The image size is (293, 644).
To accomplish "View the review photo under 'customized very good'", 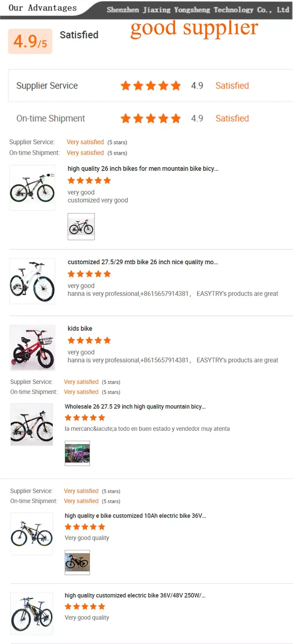I will pos(81,226).
